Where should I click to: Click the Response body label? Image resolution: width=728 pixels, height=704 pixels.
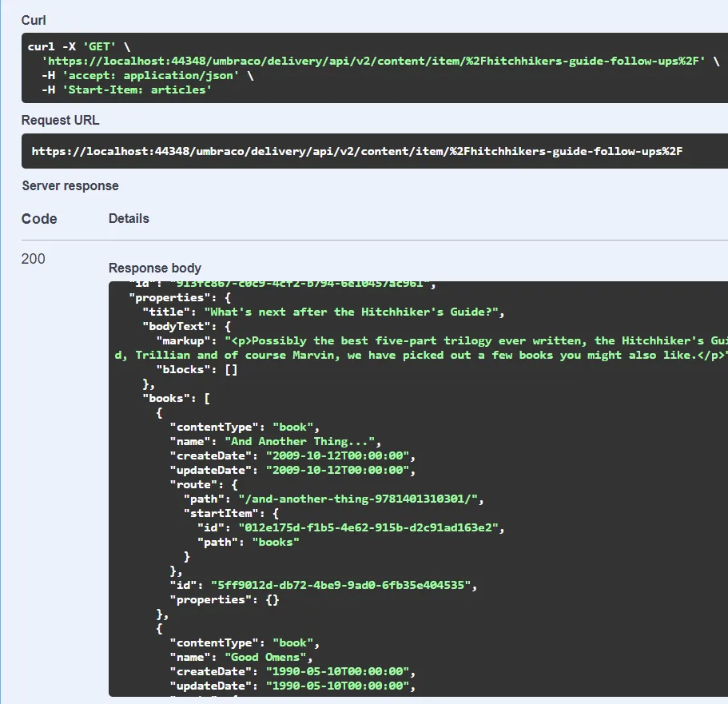[155, 268]
